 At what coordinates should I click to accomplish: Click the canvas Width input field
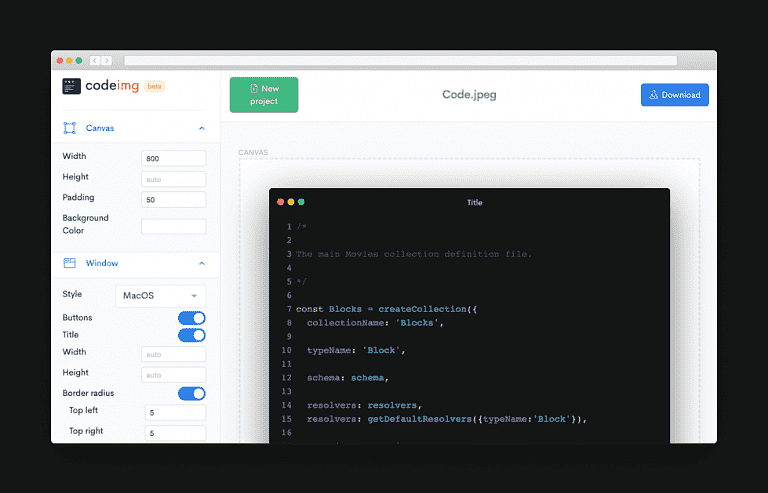click(173, 157)
